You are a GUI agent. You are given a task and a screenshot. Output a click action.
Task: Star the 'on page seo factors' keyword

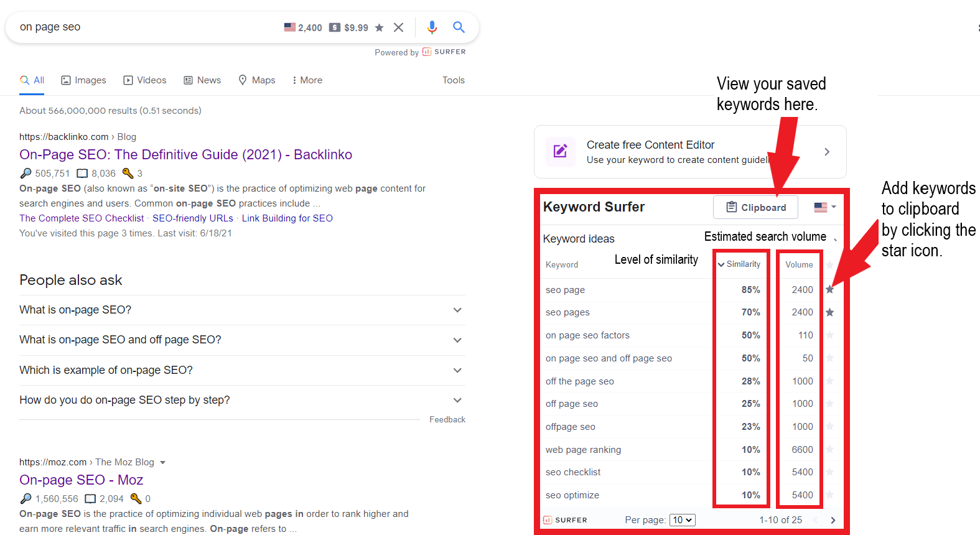[x=829, y=335]
